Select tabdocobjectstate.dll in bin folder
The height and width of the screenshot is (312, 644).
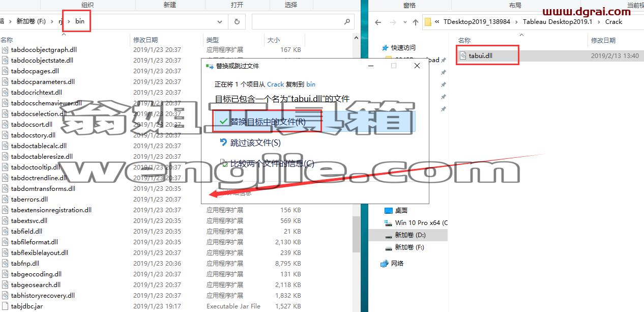pyautogui.click(x=42, y=61)
